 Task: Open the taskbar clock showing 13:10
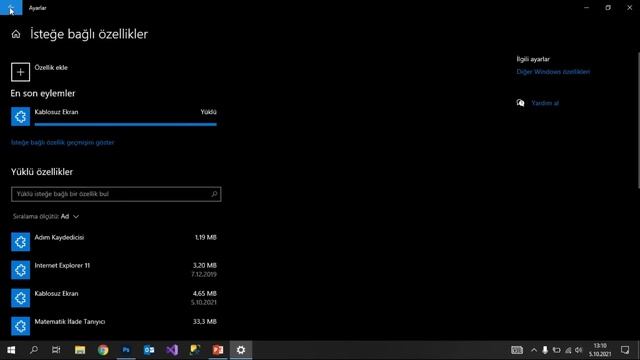(600, 350)
